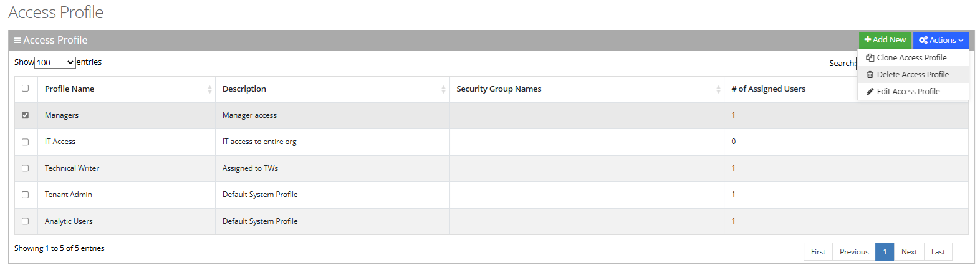The width and height of the screenshot is (980, 270).
Task: Click page number 1 button
Action: pyautogui.click(x=885, y=252)
